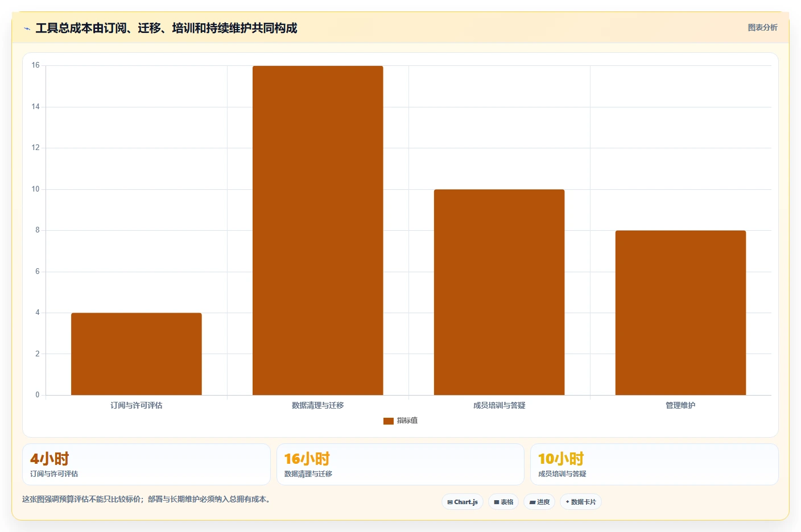The width and height of the screenshot is (801, 532).
Task: Click the 订阅与许可评估 bar in the chart
Action: click(x=137, y=354)
